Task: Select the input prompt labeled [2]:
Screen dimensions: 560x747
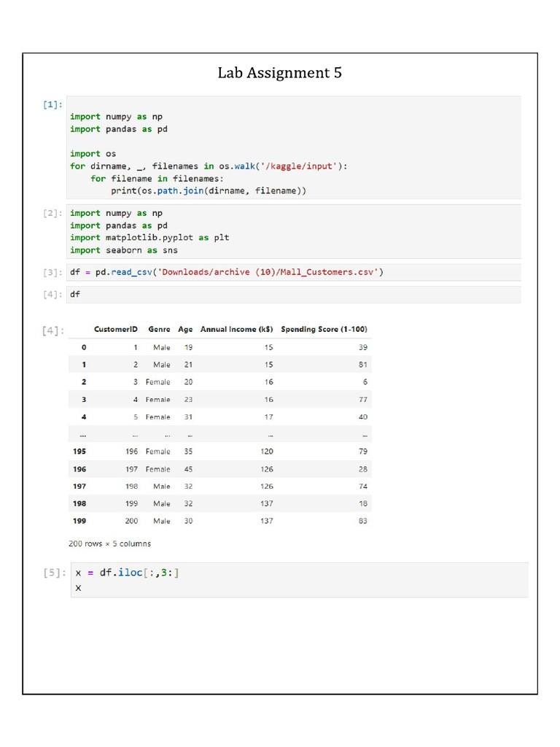Action: 52,213
